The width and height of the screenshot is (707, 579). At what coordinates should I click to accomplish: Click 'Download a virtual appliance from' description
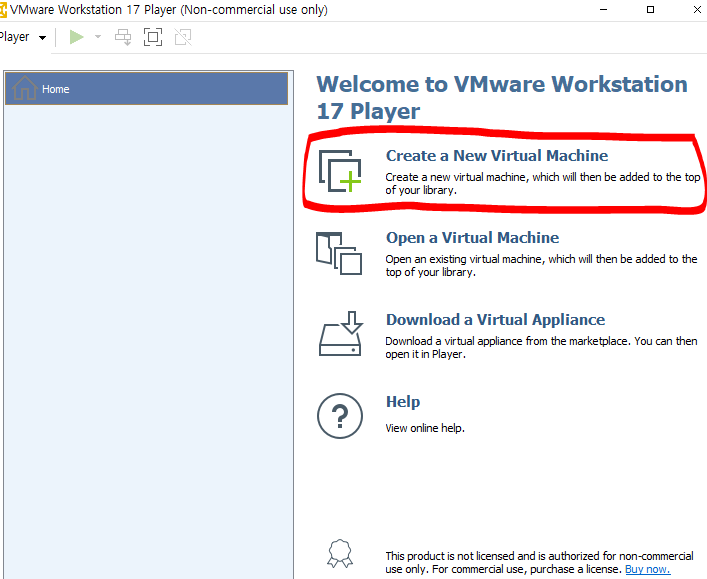(541, 348)
